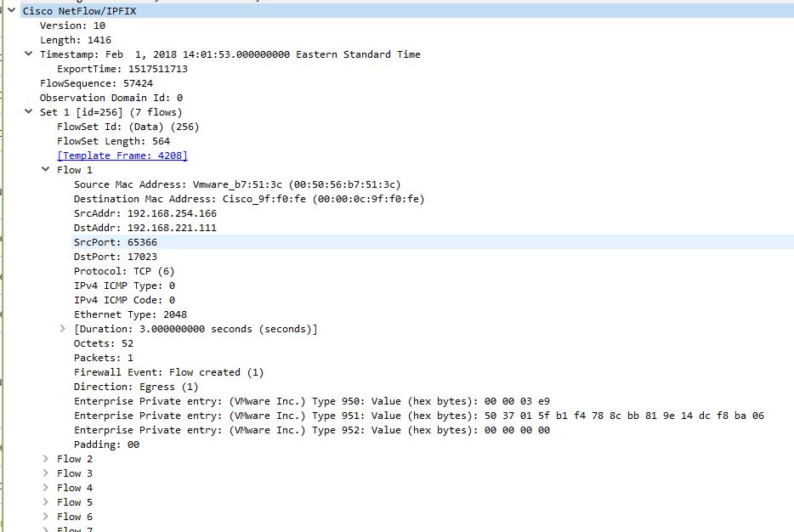Expand Flow 4

point(46,488)
